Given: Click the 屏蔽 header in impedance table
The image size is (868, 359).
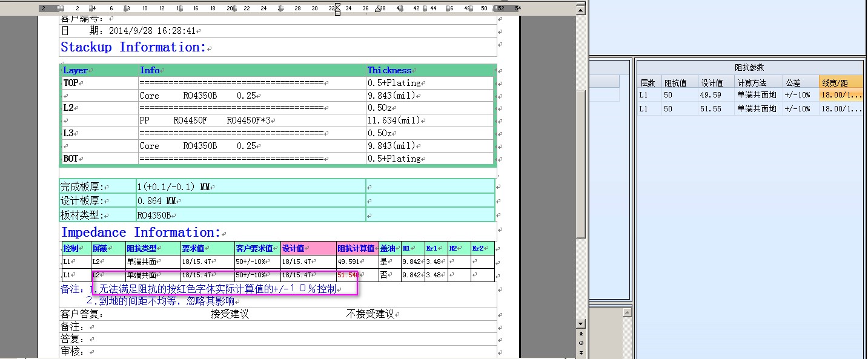Looking at the screenshot, I should [108, 248].
